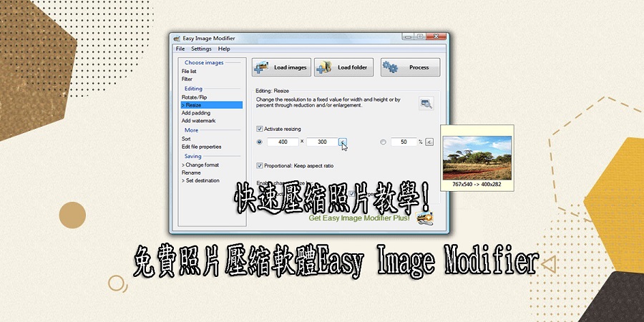Click percent field showing 50
Screen dimensions: 644x322
tap(404, 142)
